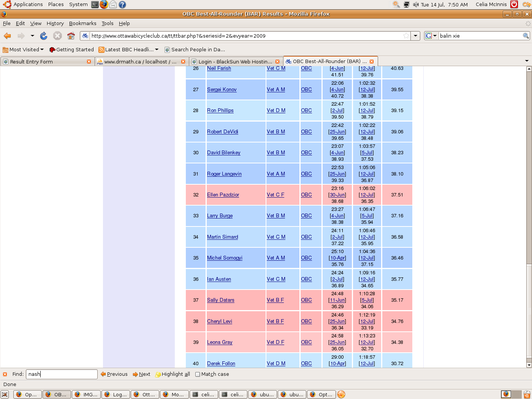Click the Next button in Find bar

click(141, 374)
